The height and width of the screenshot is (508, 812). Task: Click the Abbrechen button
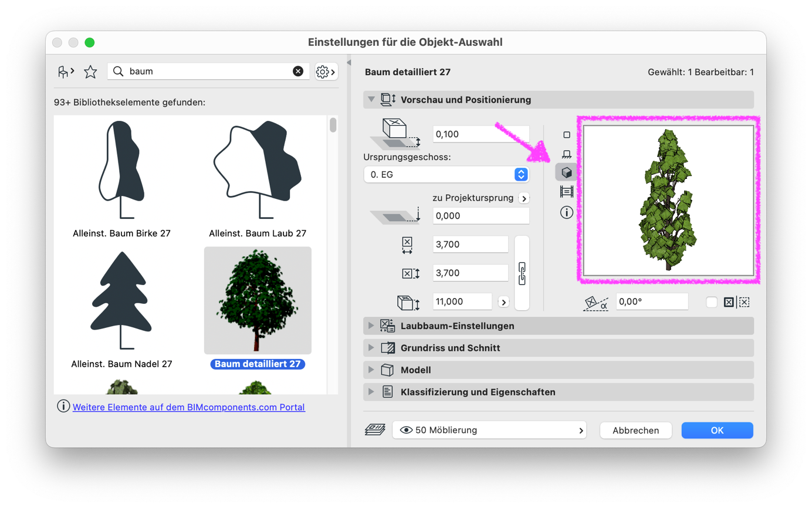[635, 430]
